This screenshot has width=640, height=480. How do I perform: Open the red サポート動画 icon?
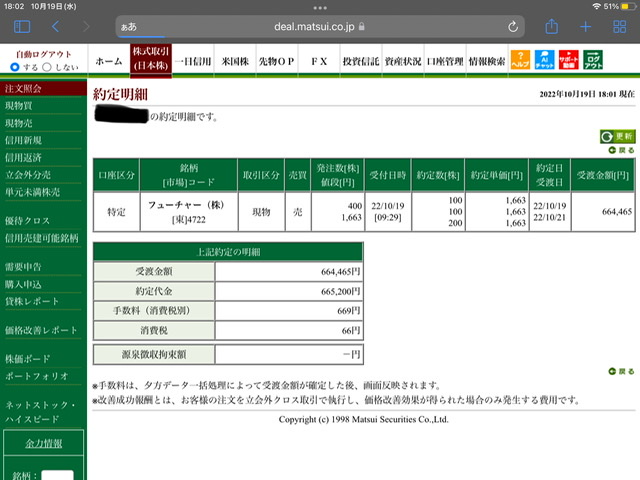[x=569, y=60]
